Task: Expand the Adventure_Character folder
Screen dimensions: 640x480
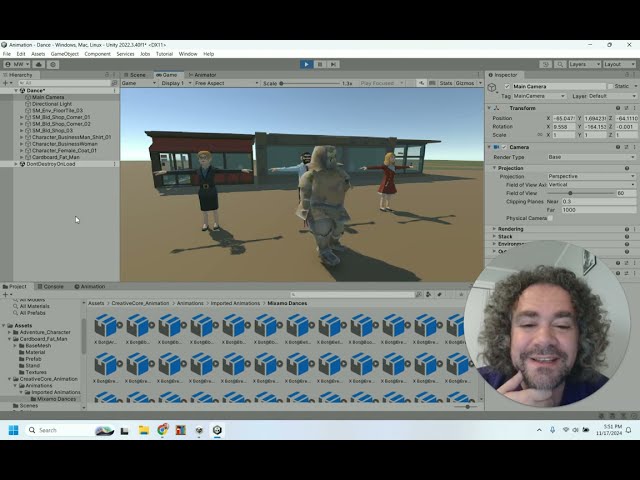Action: 10,333
